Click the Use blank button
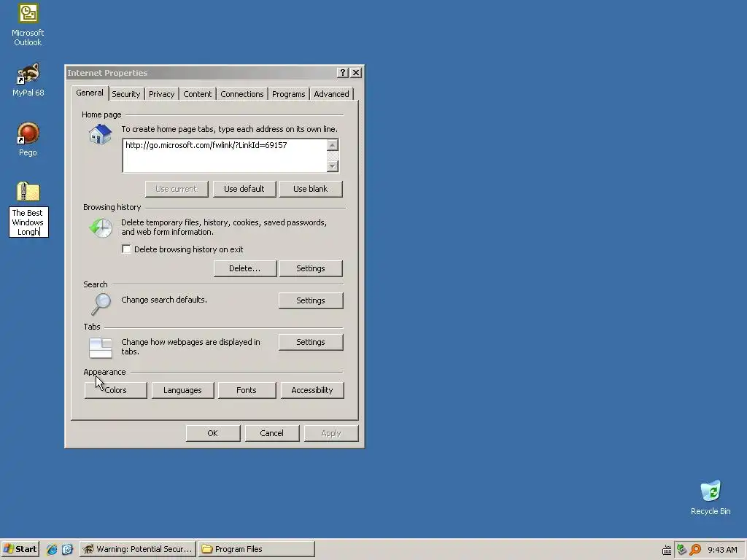This screenshot has height=560, width=747. pos(310,189)
